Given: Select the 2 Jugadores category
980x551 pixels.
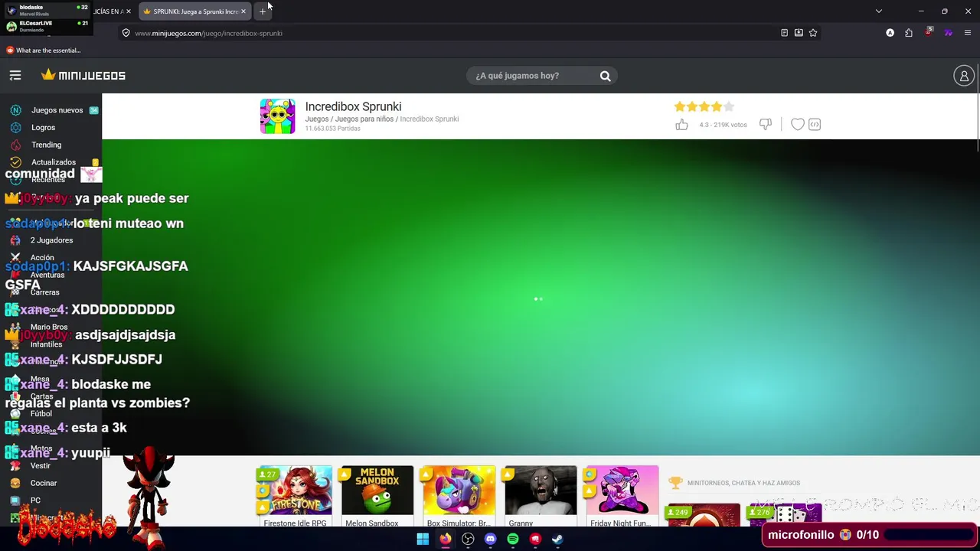Looking at the screenshot, I should [x=51, y=240].
